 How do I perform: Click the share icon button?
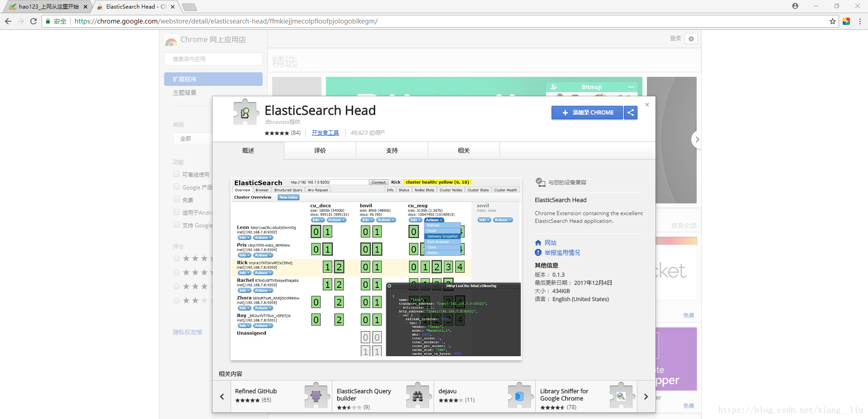click(631, 113)
